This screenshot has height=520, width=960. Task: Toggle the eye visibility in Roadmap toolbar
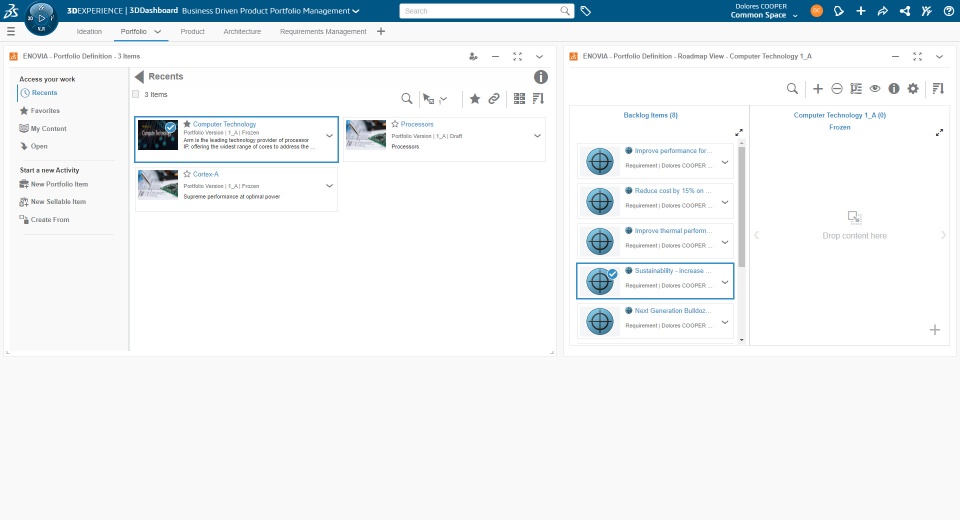[875, 89]
